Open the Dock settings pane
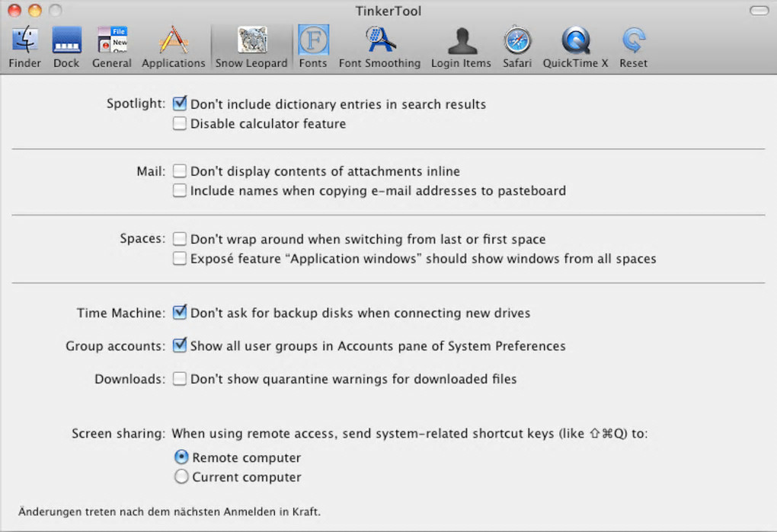The height and width of the screenshot is (532, 777). click(x=66, y=47)
